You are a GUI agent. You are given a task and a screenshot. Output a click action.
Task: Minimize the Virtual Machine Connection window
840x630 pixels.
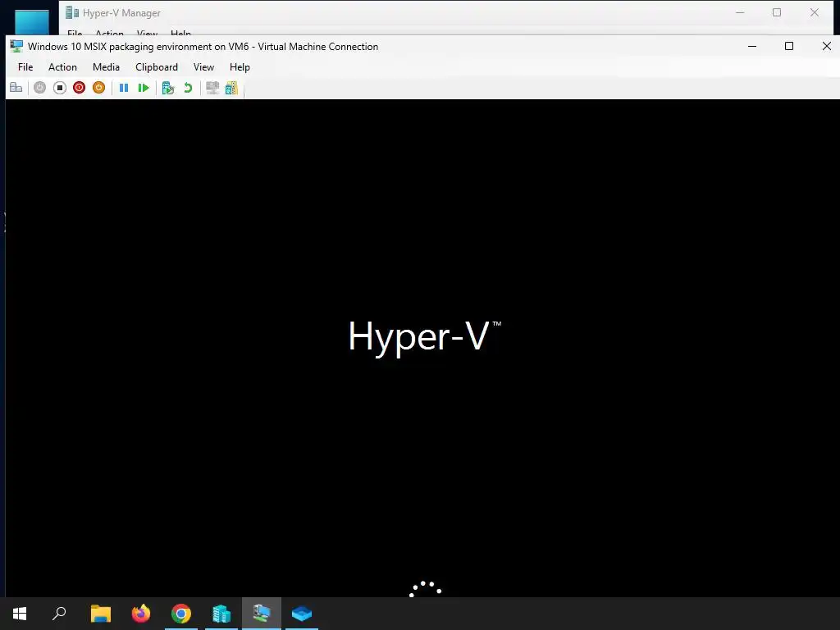click(752, 46)
